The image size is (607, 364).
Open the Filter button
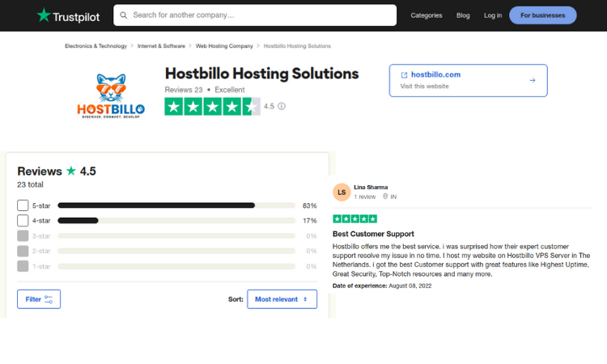click(x=39, y=299)
